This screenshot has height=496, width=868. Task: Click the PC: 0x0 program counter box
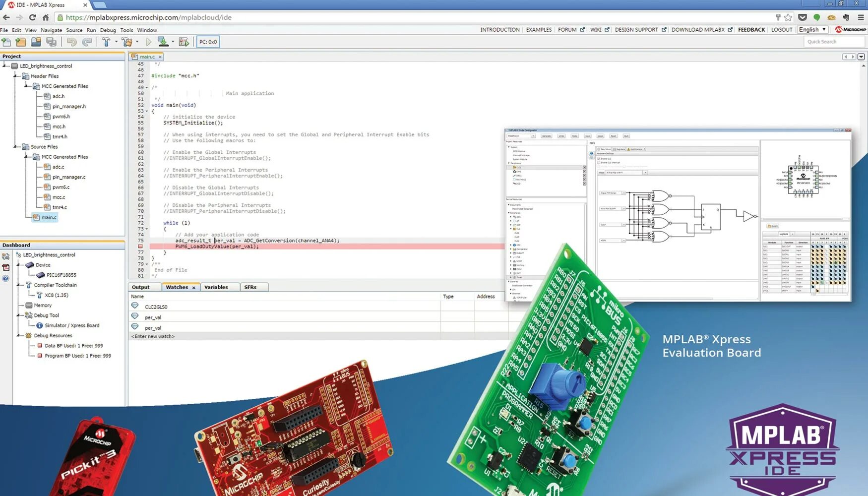pos(208,42)
